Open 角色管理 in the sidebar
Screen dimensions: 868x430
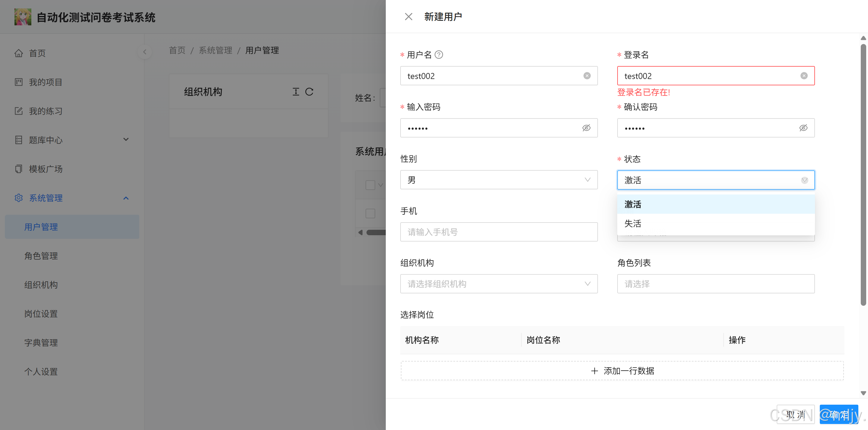pos(41,256)
